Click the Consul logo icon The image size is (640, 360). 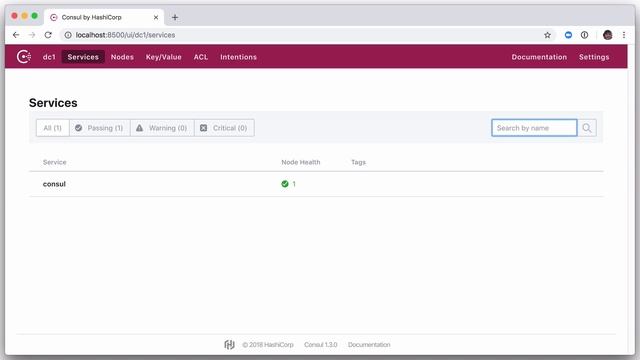point(24,56)
